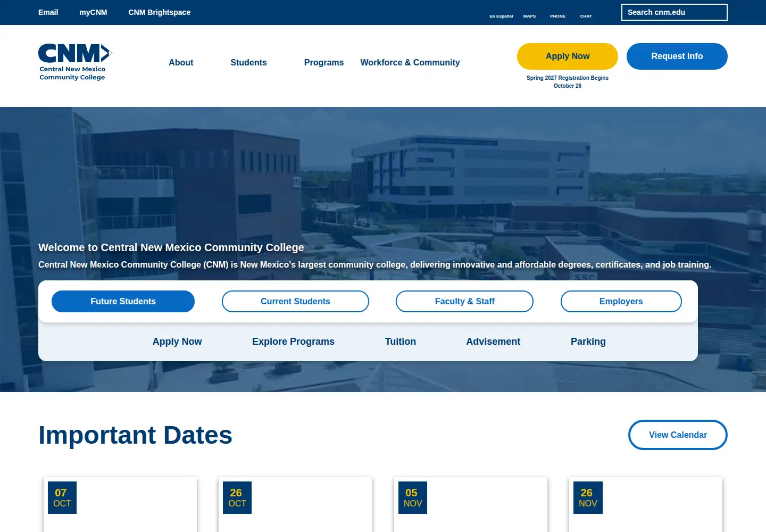Open the 05 NOV date card

coord(471,504)
